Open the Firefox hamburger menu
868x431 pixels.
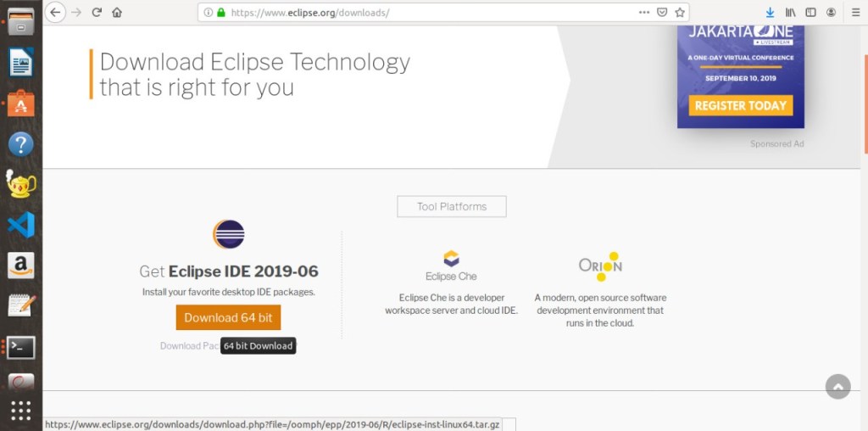[854, 13]
